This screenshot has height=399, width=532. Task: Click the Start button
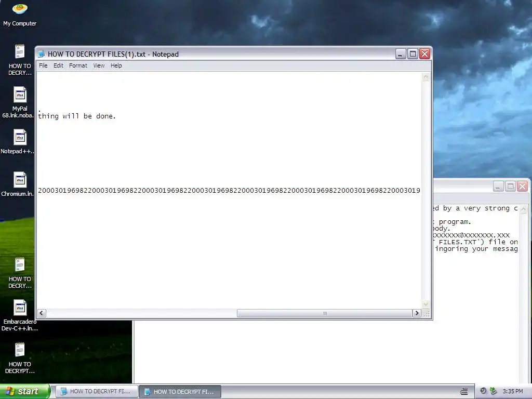pos(24,392)
